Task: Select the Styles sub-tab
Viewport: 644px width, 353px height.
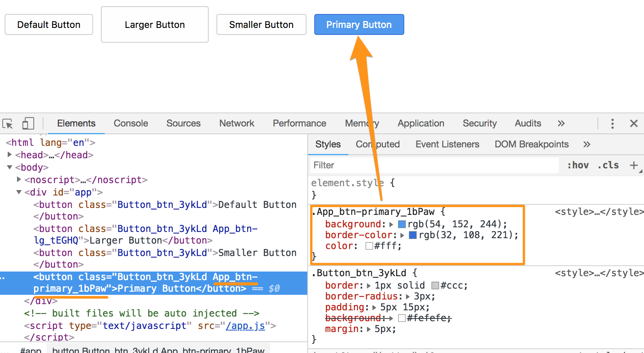Action: click(328, 144)
